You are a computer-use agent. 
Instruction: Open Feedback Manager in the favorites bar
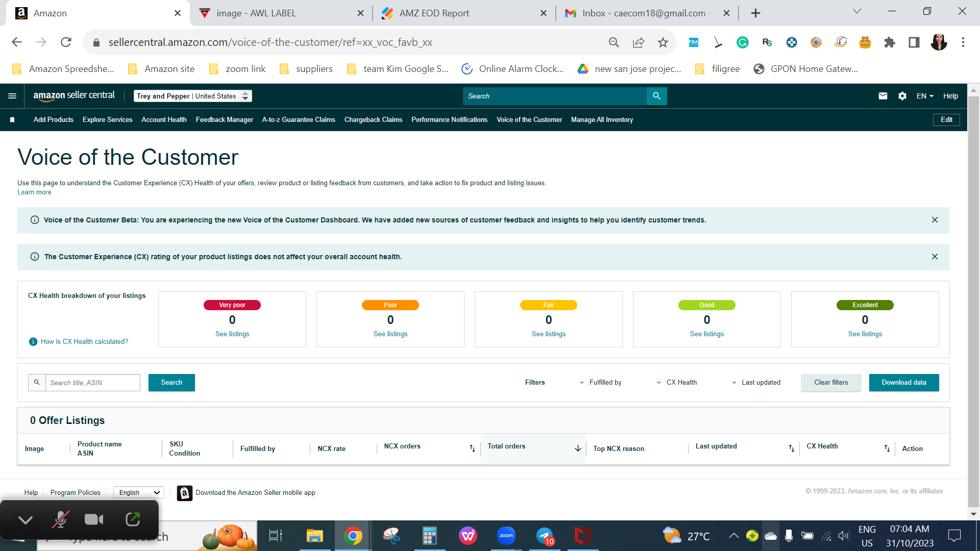224,120
